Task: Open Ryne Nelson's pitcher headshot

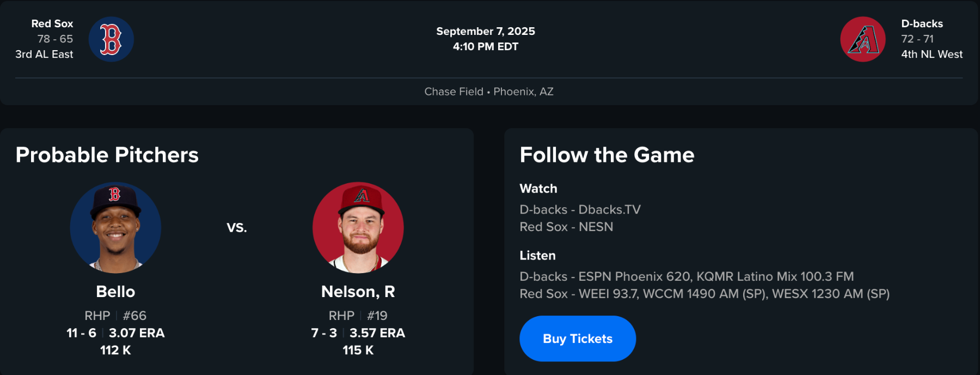Action: 358,227
